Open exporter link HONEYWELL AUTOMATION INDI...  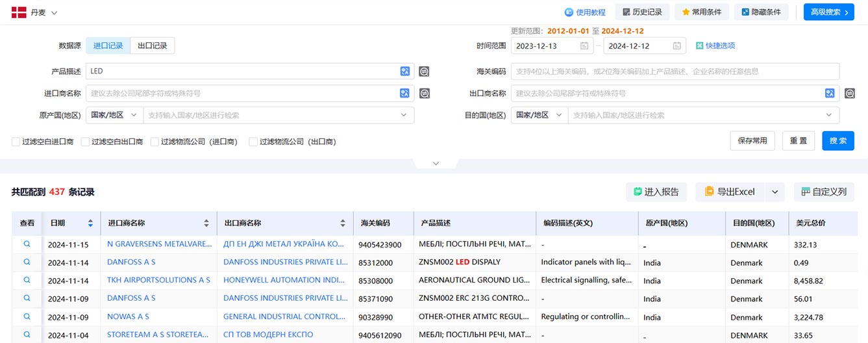point(284,280)
